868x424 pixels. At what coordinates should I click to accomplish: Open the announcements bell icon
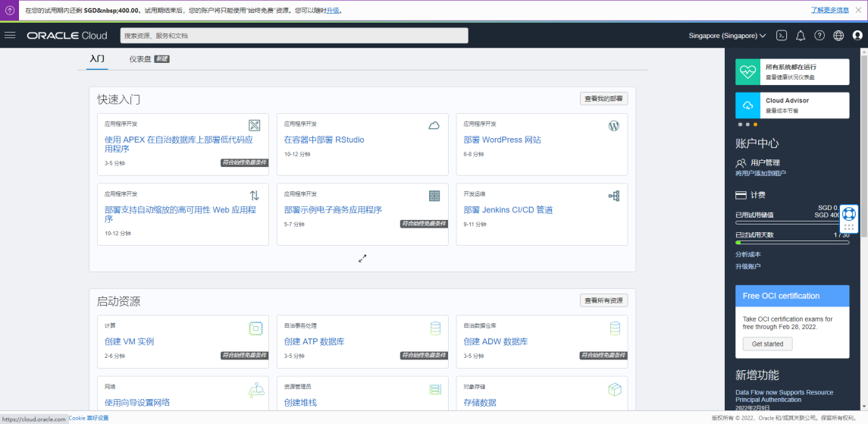[801, 36]
